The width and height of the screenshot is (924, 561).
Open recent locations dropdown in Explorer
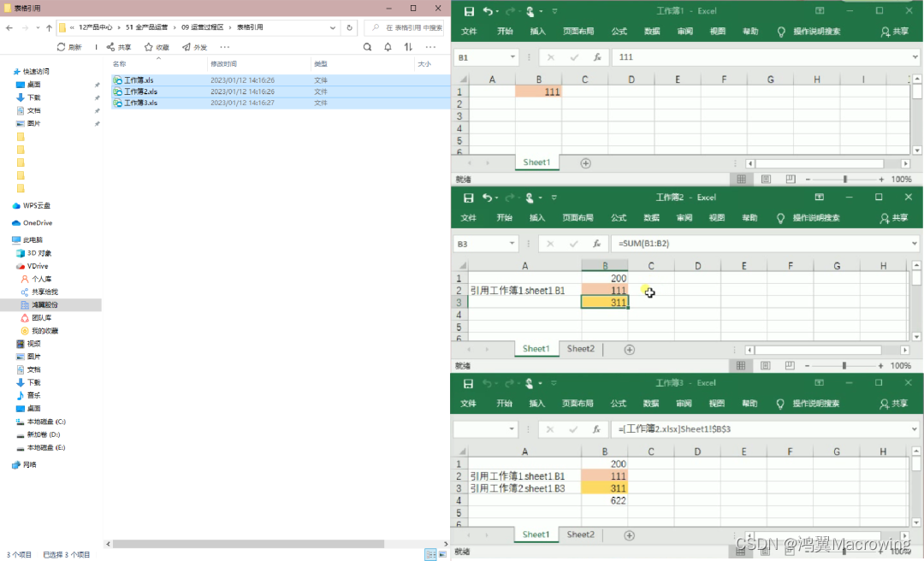coord(38,27)
